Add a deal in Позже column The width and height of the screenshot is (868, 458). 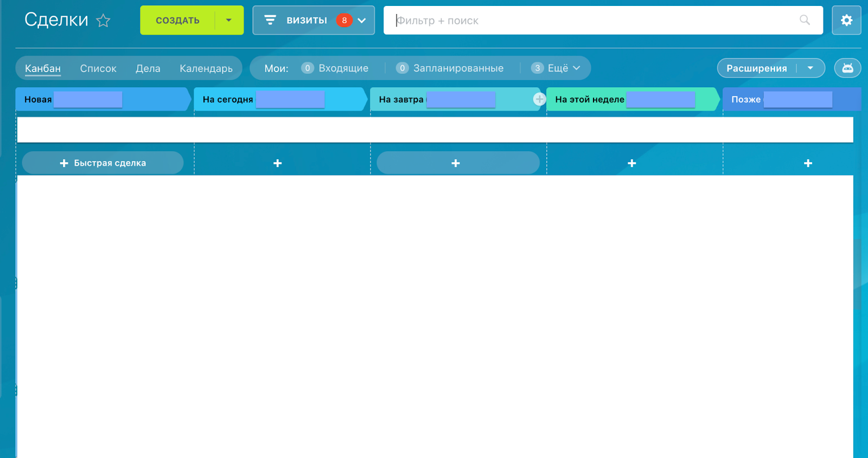coord(808,163)
